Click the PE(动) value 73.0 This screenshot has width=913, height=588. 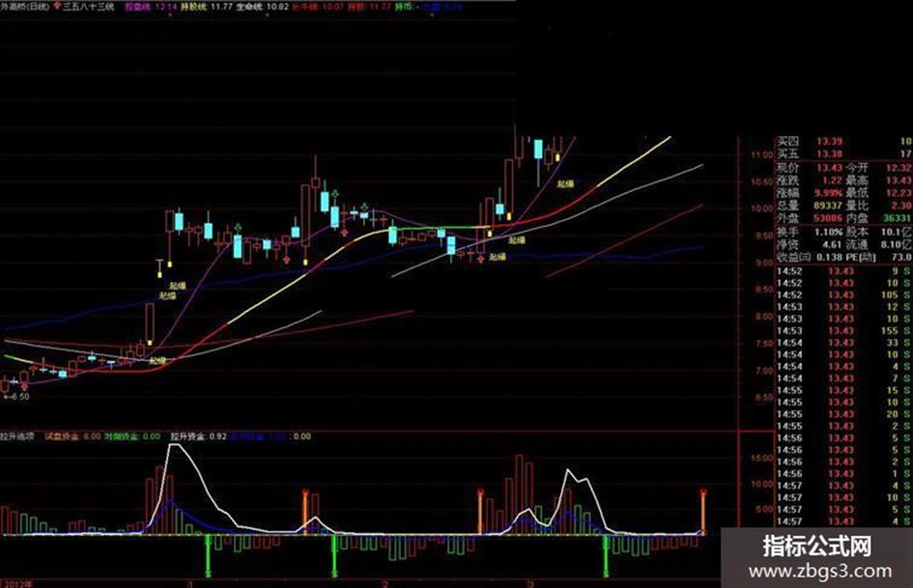[x=900, y=257]
